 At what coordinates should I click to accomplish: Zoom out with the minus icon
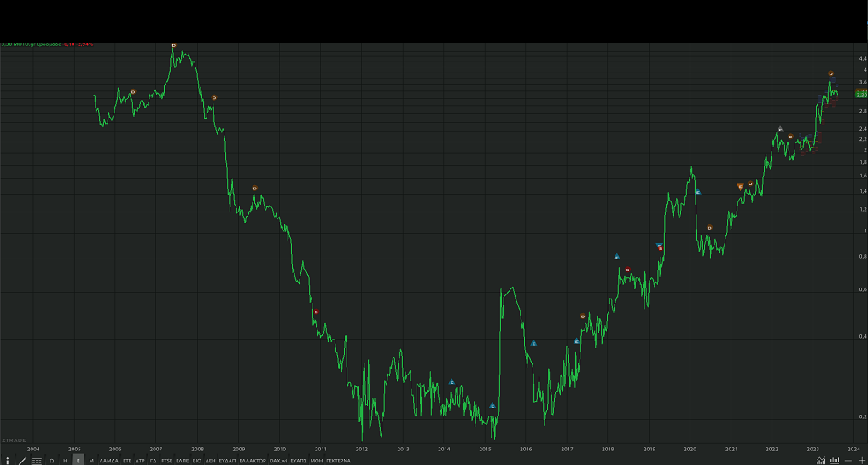click(848, 461)
